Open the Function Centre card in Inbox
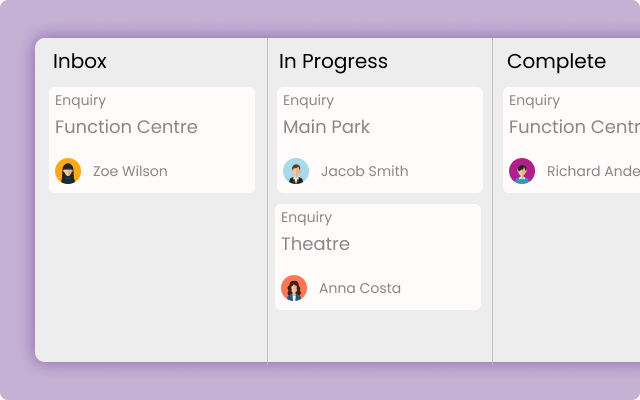Viewport: 640px width, 400px height. click(126, 127)
